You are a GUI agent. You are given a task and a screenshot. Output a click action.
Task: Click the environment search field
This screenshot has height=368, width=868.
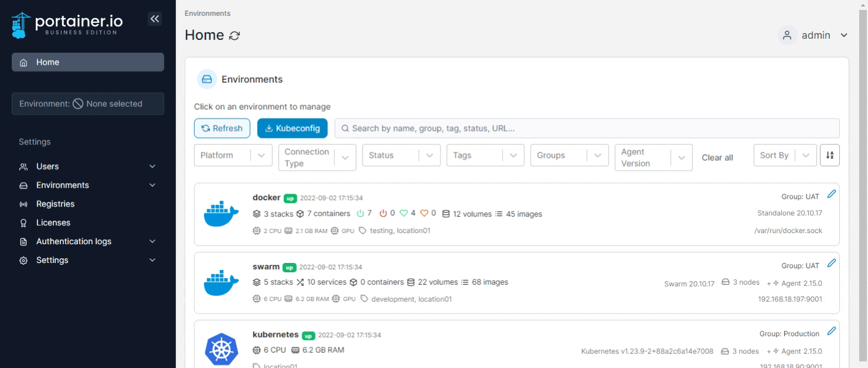point(586,129)
